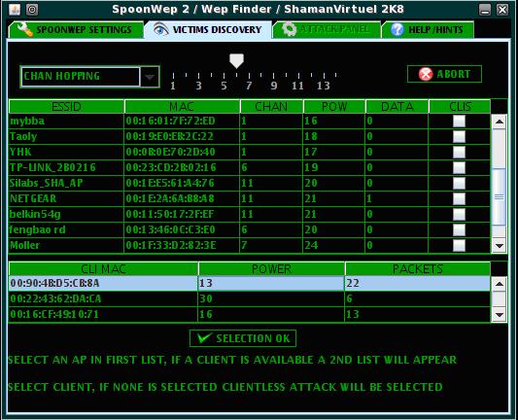Click the Java app icon in title bar
This screenshot has height=420, width=518.
click(x=15, y=10)
